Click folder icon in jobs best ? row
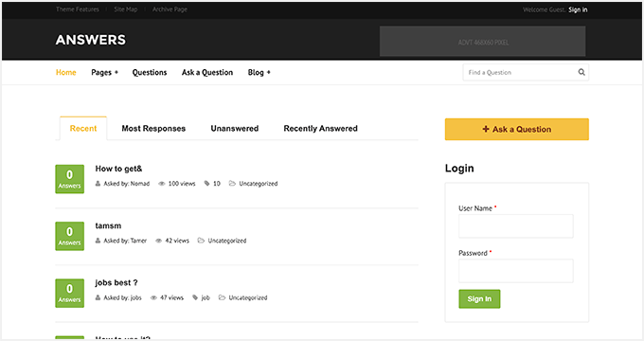644x341 pixels. 222,297
